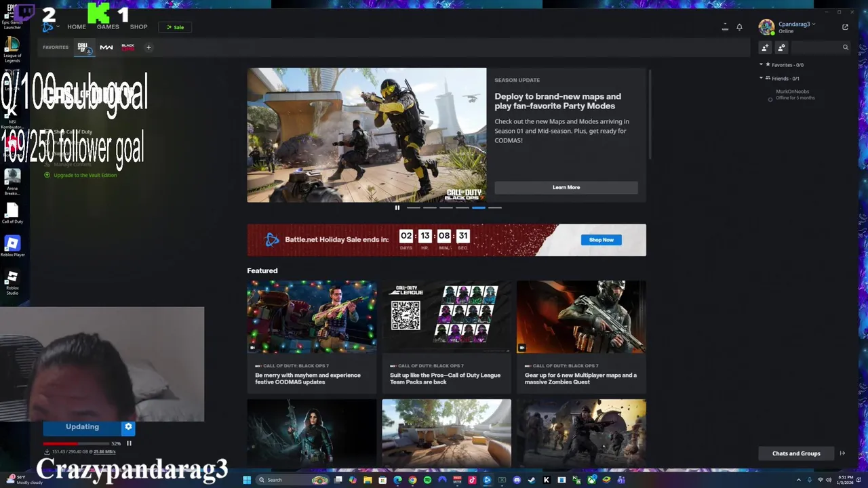Open Roblox Player desktop shortcut

(12, 245)
